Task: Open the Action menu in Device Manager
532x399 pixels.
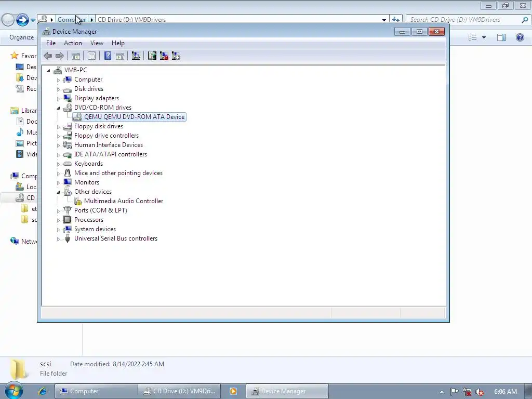Action: pos(73,43)
